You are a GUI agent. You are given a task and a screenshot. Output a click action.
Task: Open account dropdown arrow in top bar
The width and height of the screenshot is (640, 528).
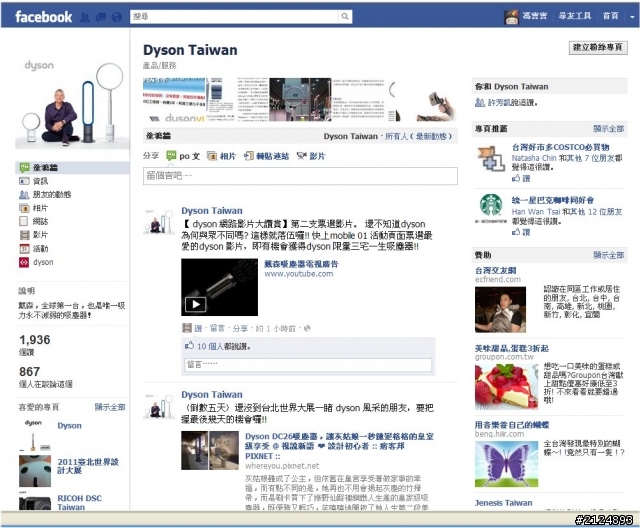632,17
